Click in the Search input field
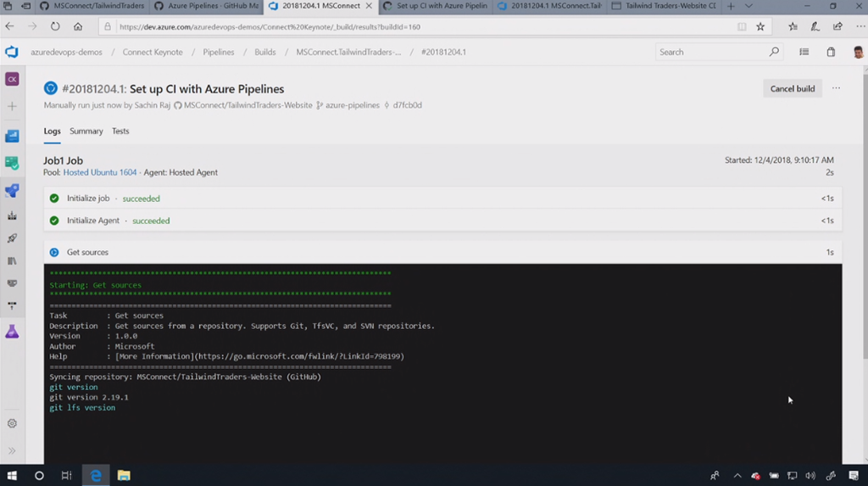The height and width of the screenshot is (486, 868). click(x=712, y=52)
